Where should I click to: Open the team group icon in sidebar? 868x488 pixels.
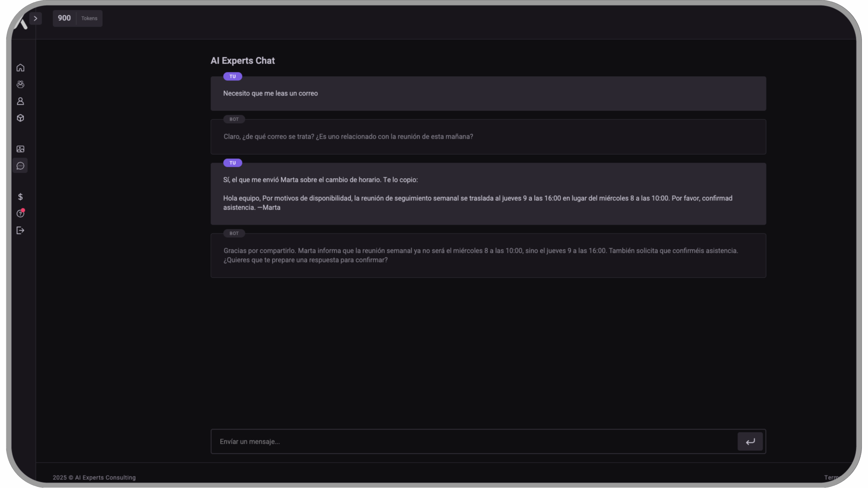click(20, 84)
